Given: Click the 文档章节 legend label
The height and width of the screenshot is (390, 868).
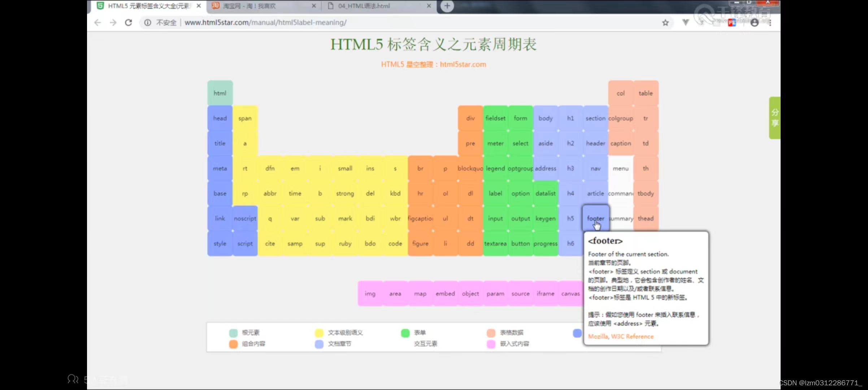Looking at the screenshot, I should click(x=339, y=344).
